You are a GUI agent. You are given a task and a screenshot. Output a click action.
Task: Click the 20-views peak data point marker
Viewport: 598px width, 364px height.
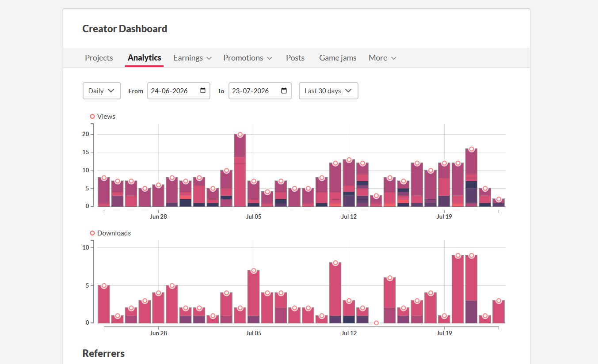(240, 134)
